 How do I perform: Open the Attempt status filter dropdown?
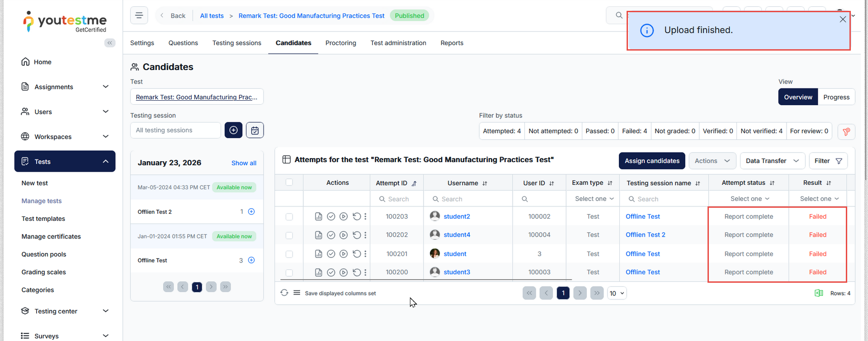point(749,199)
